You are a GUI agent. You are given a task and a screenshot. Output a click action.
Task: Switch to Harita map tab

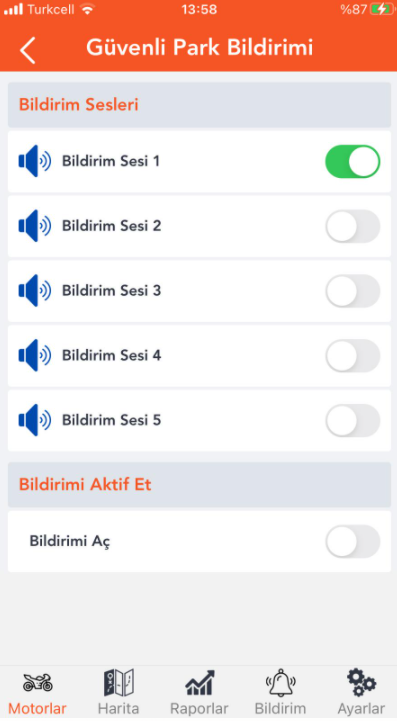pos(118,693)
